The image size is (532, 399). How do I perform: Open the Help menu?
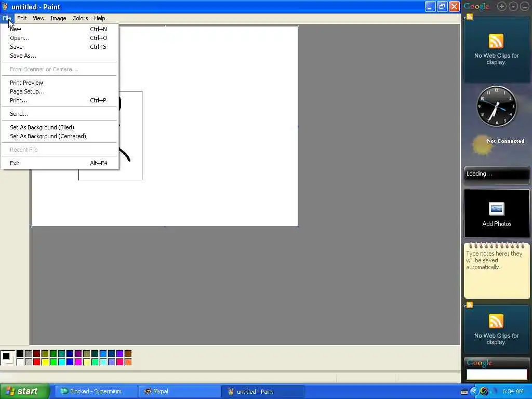[x=99, y=18]
